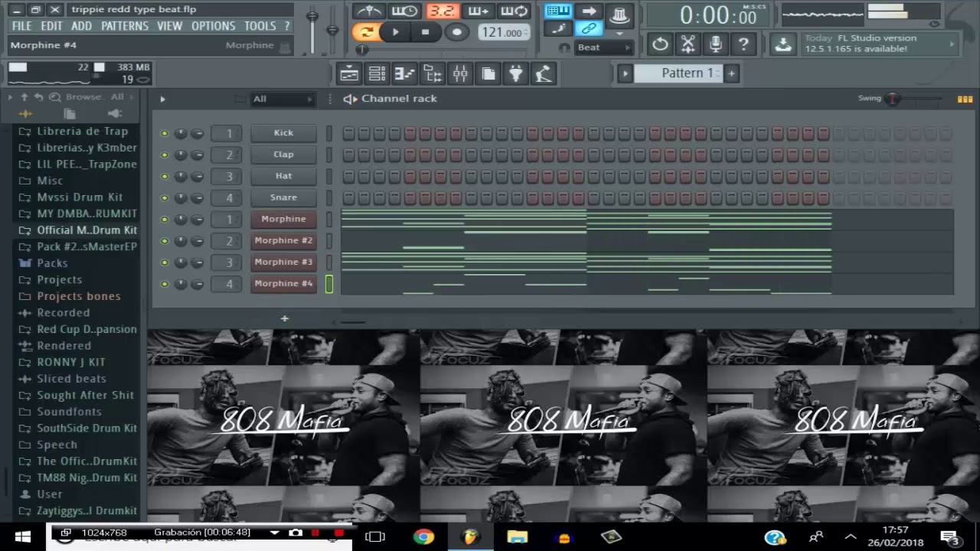Open Google Chrome from taskbar

point(423,536)
